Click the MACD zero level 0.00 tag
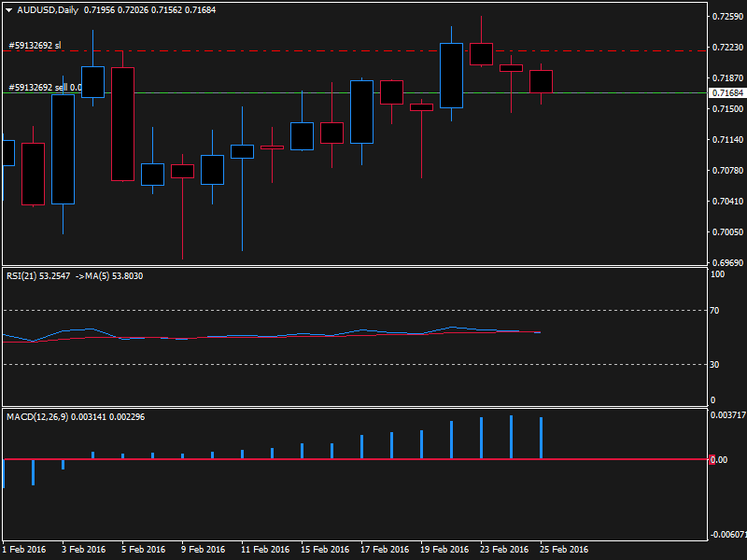747x560 pixels. coord(718,459)
